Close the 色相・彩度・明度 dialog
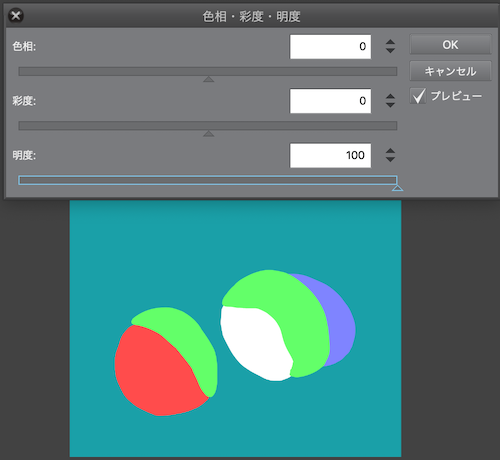 click(16, 16)
